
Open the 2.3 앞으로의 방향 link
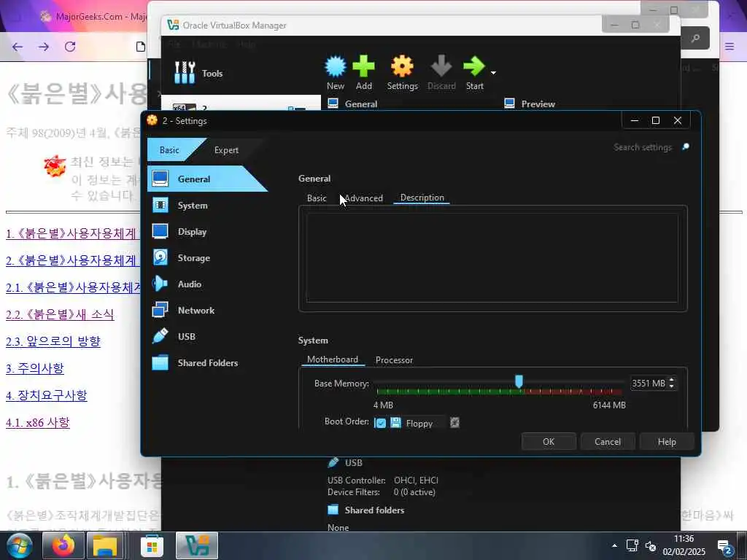(x=53, y=341)
